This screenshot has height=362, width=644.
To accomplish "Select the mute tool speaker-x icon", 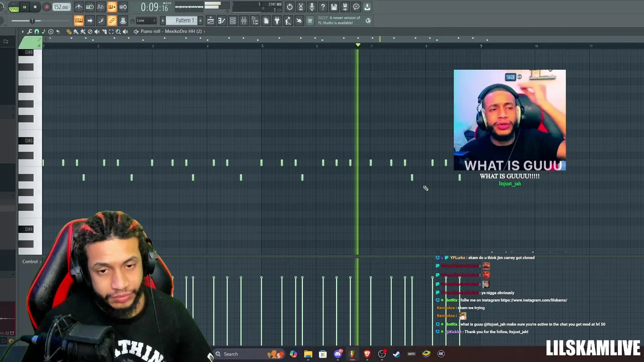I will [x=97, y=32].
